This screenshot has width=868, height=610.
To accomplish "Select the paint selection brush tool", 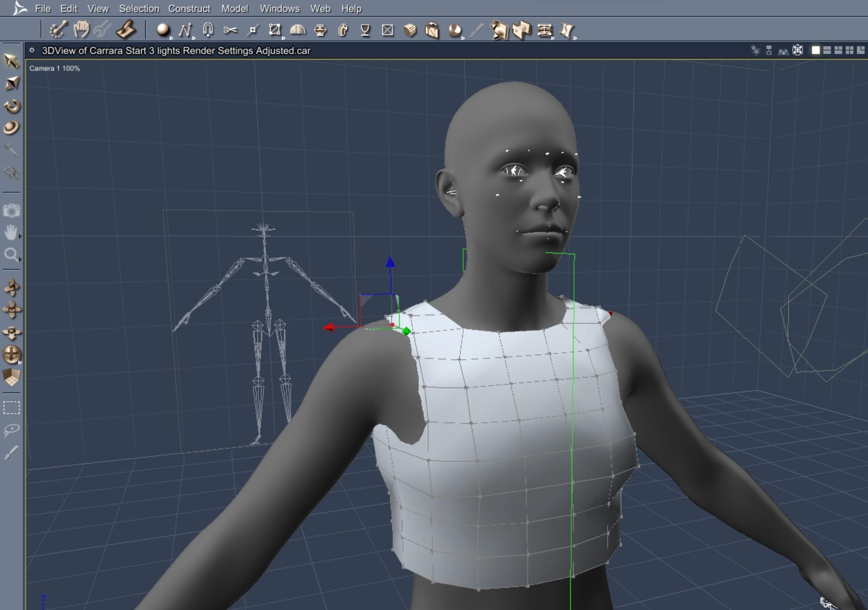I will point(11,452).
